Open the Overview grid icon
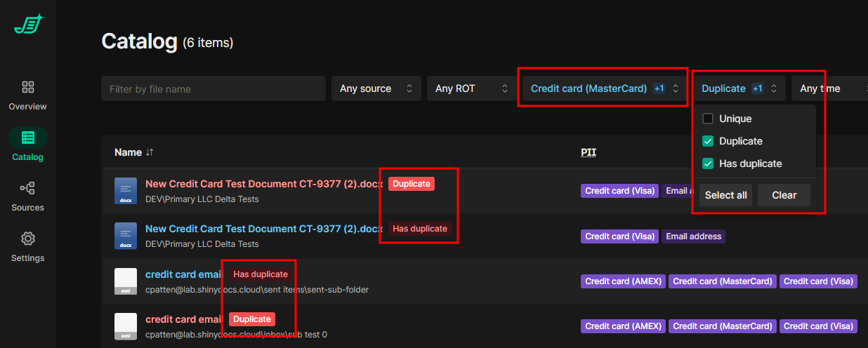This screenshot has height=348, width=868. (28, 87)
